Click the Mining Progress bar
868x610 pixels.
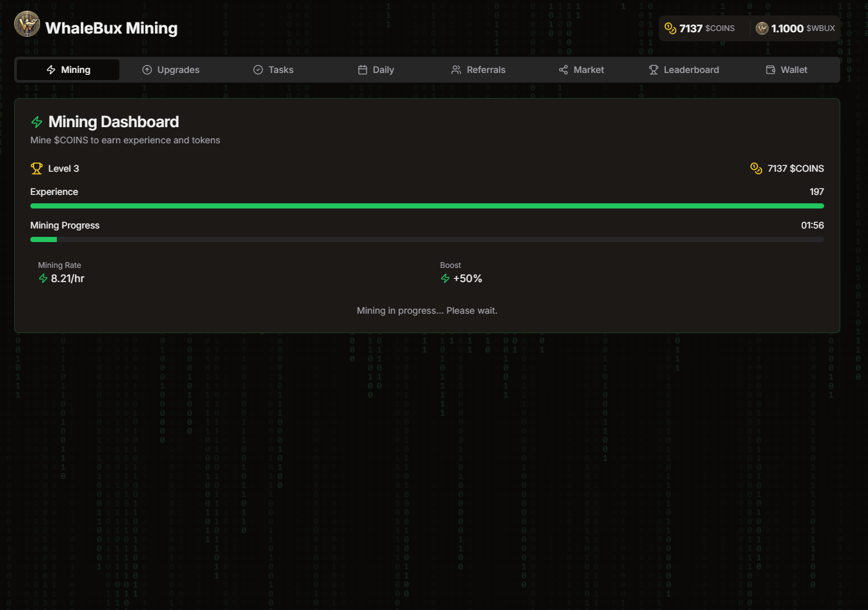click(427, 239)
